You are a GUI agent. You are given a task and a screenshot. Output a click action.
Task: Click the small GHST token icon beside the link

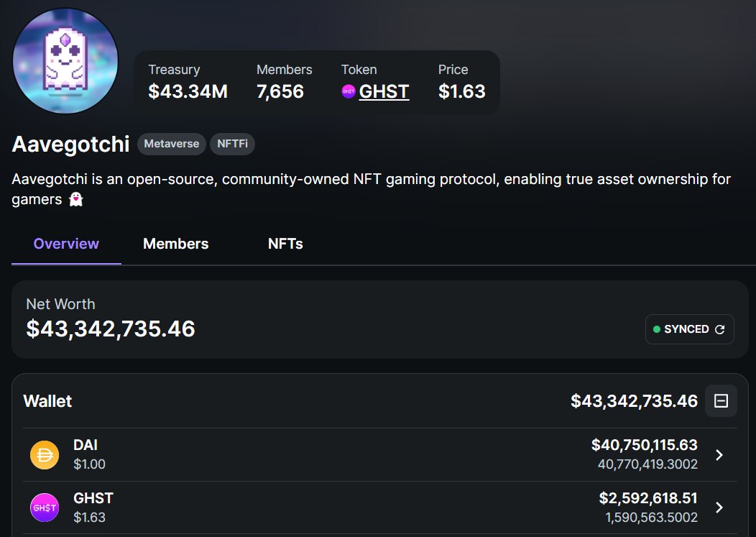point(348,91)
